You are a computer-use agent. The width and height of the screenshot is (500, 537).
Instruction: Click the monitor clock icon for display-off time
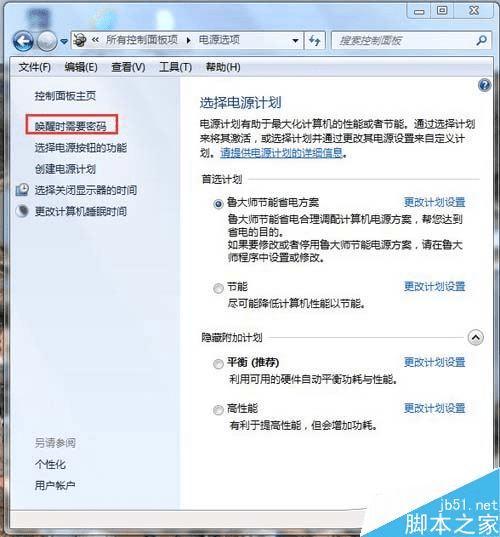tap(22, 190)
